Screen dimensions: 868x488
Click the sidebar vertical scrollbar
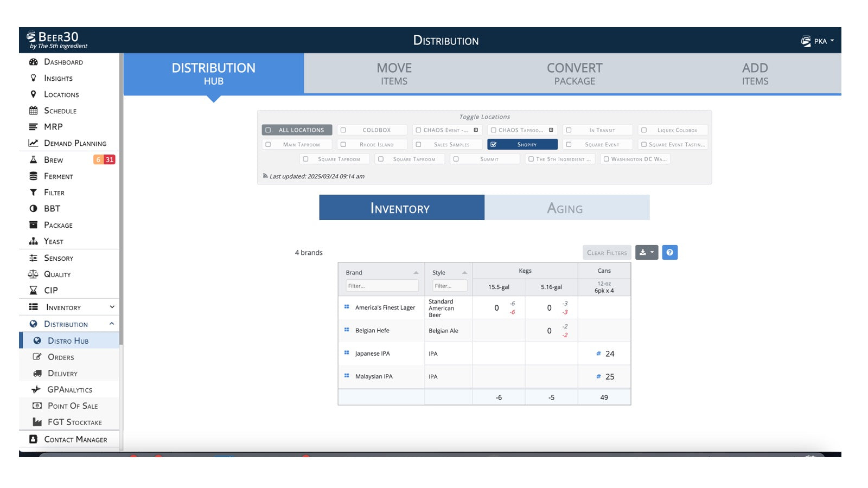click(x=122, y=217)
